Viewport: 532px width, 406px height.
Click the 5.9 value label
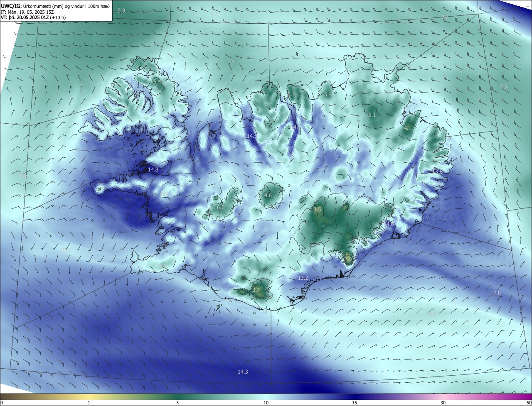[122, 10]
